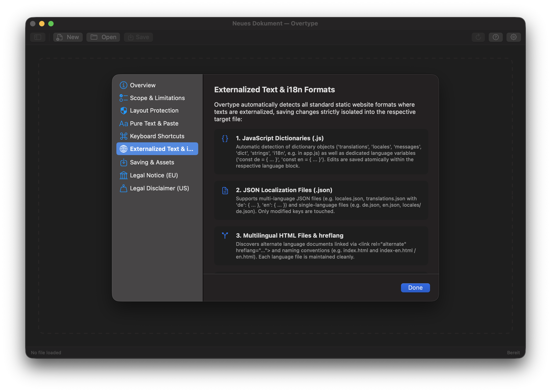
Task: Open Legal Disclaimer (US) section
Action: pyautogui.click(x=157, y=188)
